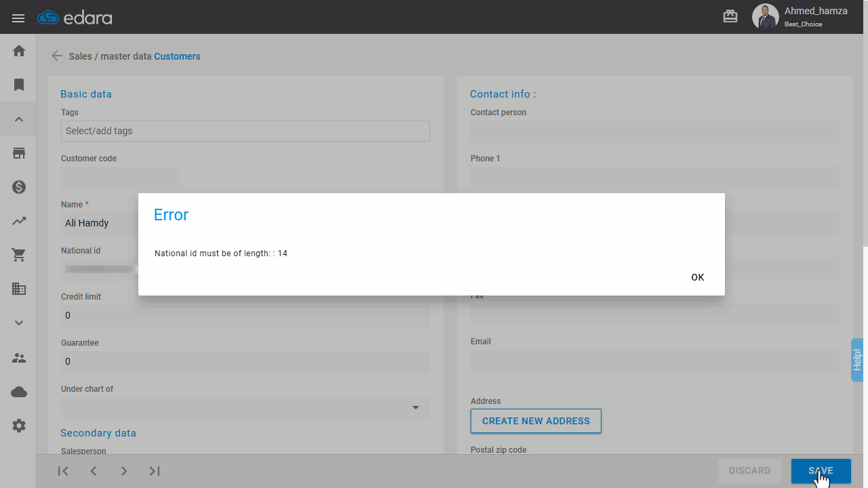Click the Guarantee field
Viewport: 868px width, 488px height.
245,361
